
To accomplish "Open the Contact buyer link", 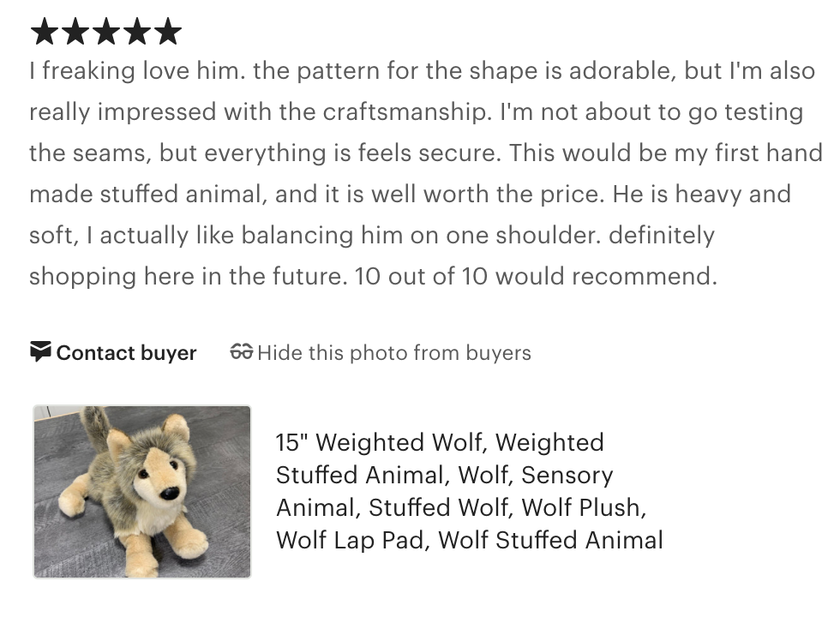I will [x=126, y=353].
